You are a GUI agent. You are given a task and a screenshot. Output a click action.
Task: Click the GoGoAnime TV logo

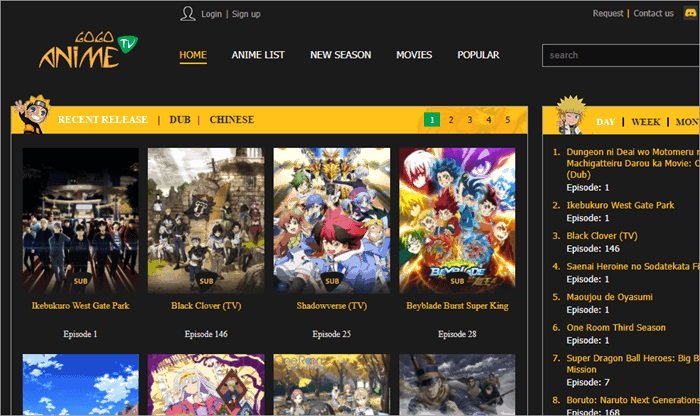click(x=88, y=50)
